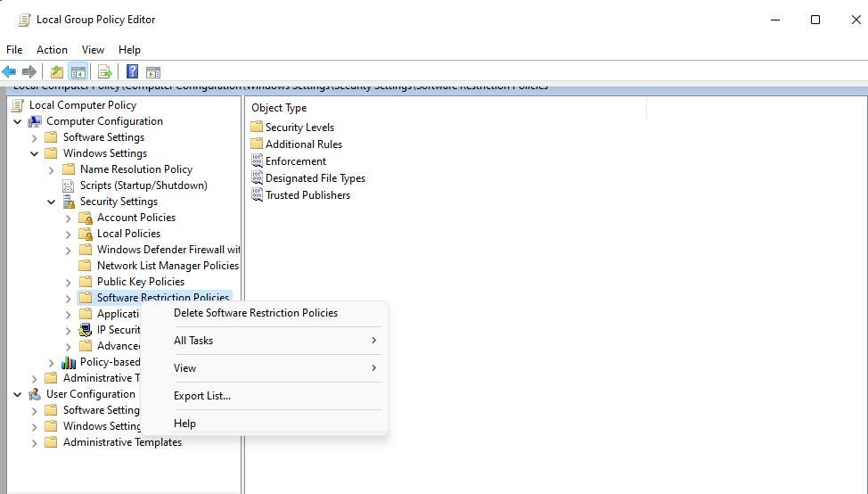Click the Scripts (Startup/Shutdown) icon
This screenshot has width=868, height=494.
(68, 185)
